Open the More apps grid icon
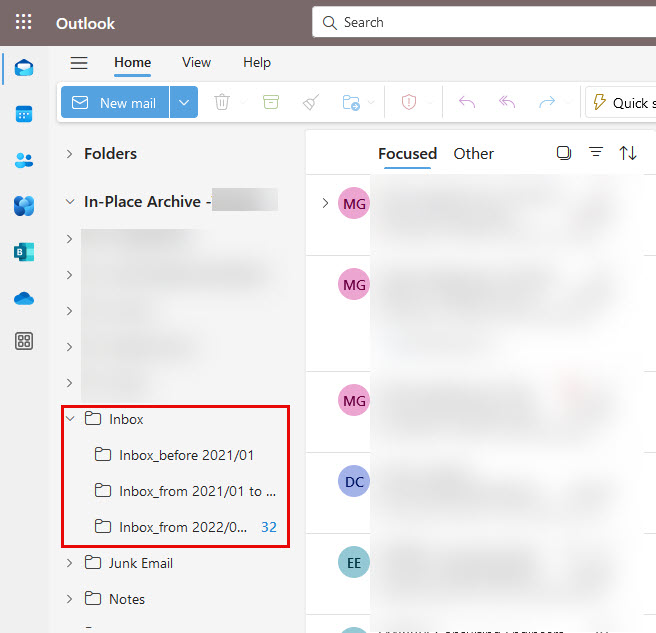 [x=24, y=342]
